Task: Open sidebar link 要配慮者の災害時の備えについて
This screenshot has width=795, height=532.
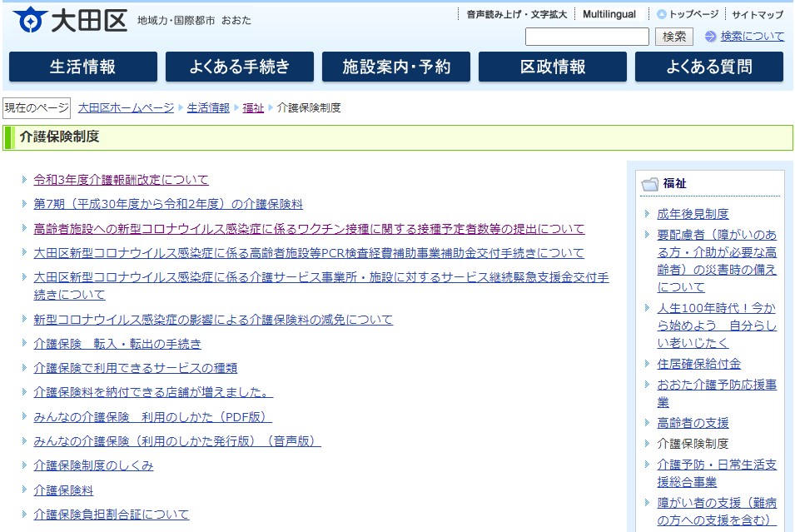Action: 717,261
